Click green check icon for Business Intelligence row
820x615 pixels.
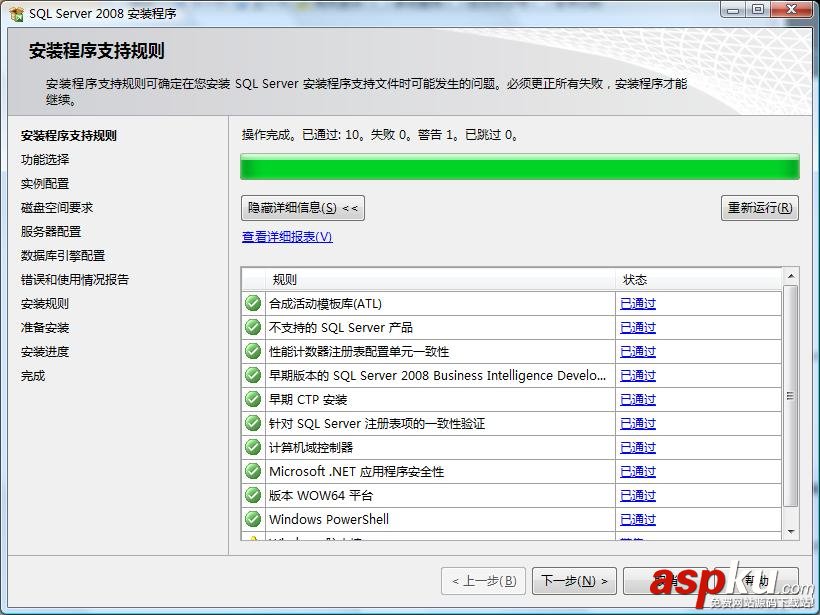click(253, 375)
